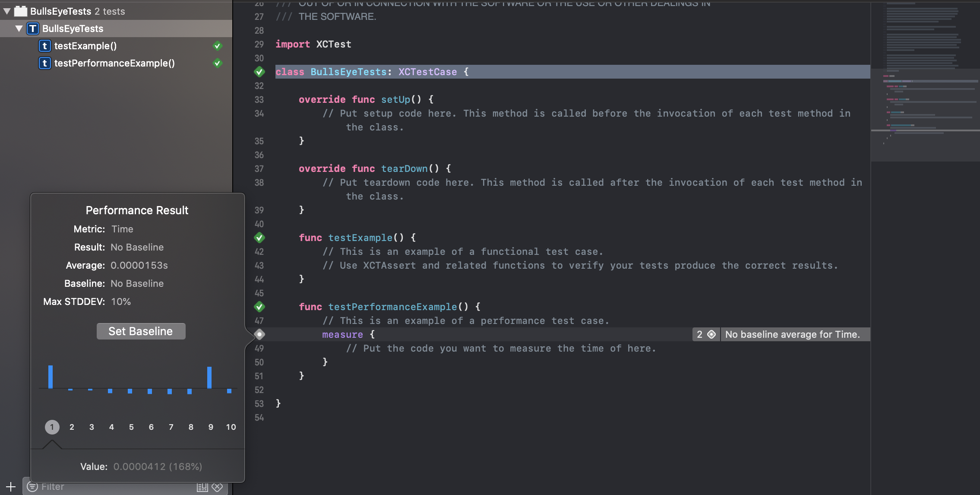This screenshot has height=495, width=980.
Task: Select iteration 9 in performance result chart
Action: 211,427
